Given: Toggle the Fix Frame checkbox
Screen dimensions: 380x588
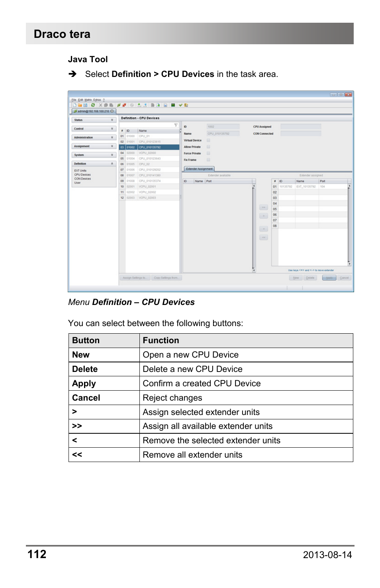Looking at the screenshot, I should [208, 159].
